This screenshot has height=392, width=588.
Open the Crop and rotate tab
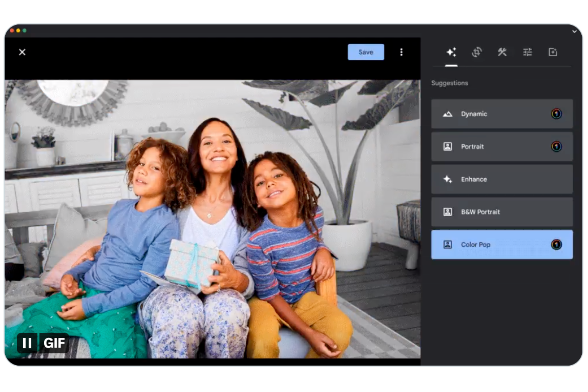tap(477, 52)
